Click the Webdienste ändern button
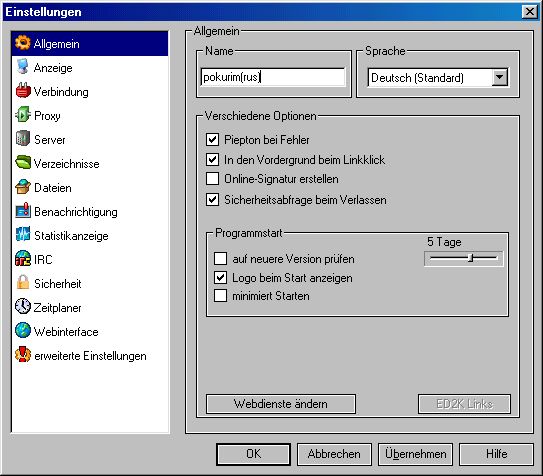This screenshot has width=543, height=476. (281, 404)
